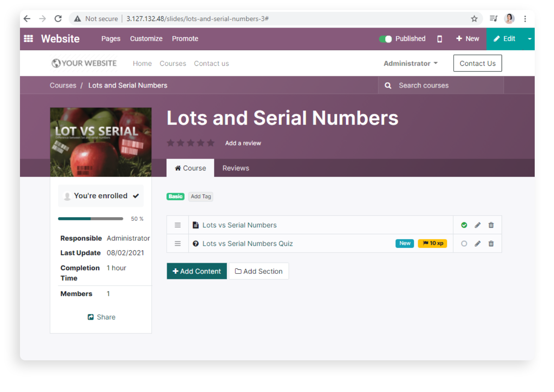Click the Add a review link
This screenshot has height=392, width=554.
click(x=243, y=143)
